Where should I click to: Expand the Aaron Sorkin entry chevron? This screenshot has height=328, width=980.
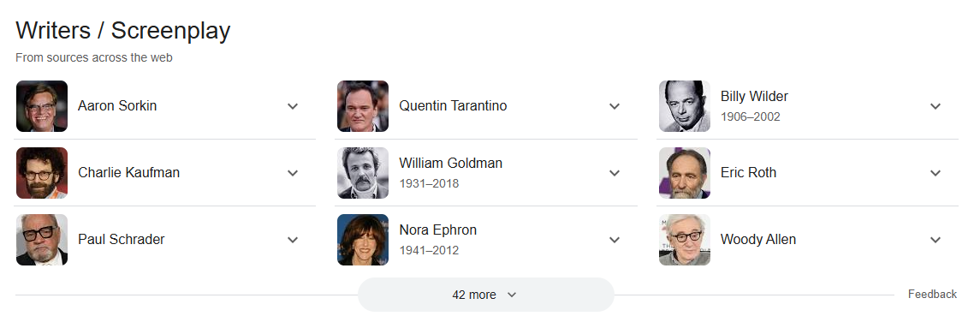coord(293,106)
